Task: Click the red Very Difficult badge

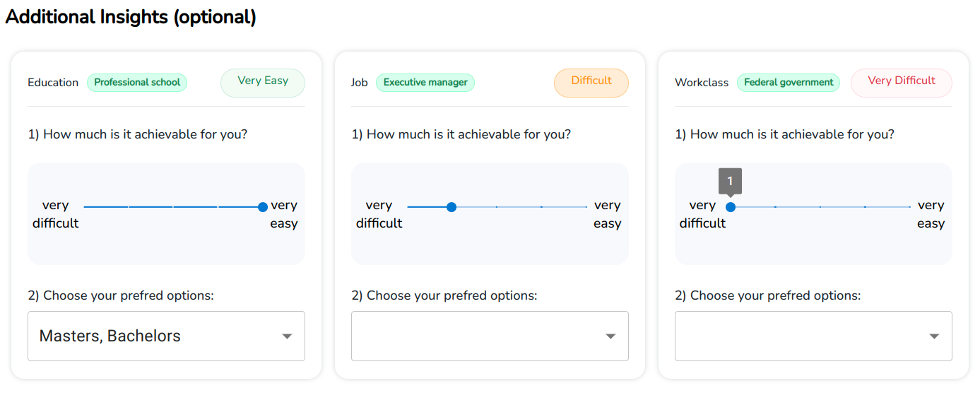Action: (x=902, y=83)
